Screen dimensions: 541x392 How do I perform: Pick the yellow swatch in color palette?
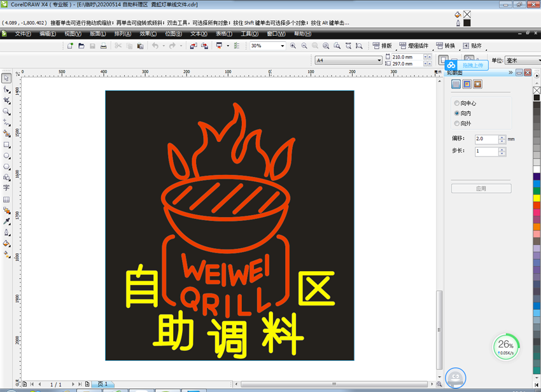[537, 198]
